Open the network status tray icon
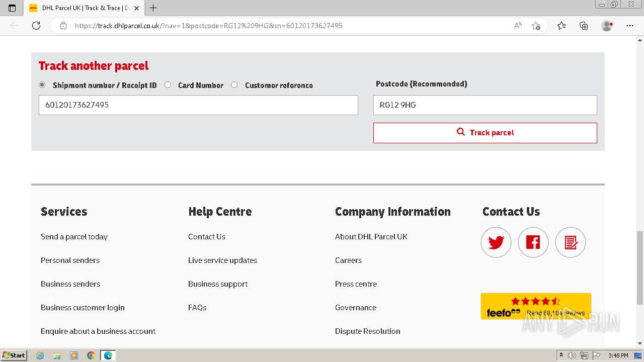This screenshot has height=362, width=644. 584,355
